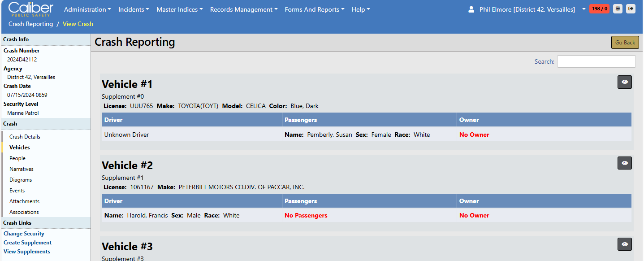The image size is (644, 261).
Task: Click the Change Security link
Action: (x=24, y=234)
